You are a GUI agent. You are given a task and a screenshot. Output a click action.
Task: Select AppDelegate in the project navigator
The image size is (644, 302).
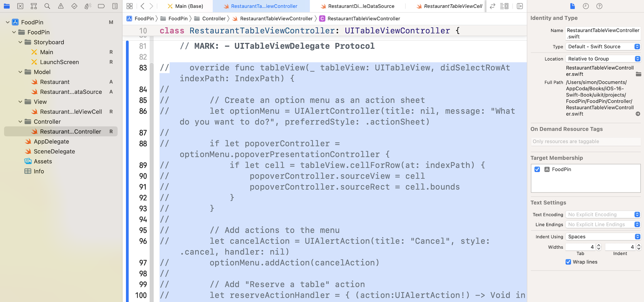pos(51,141)
